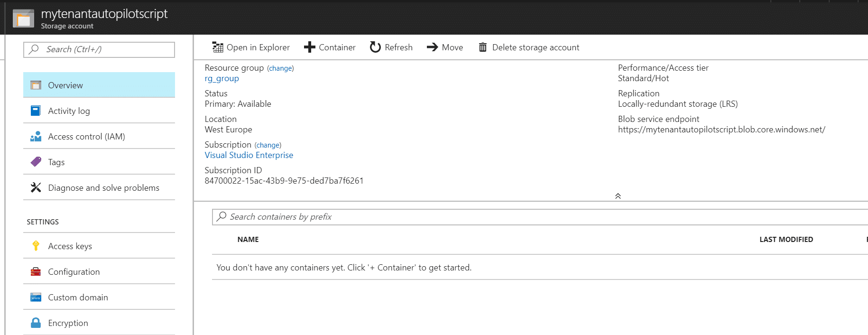Click change link next to Subscription

tap(268, 145)
